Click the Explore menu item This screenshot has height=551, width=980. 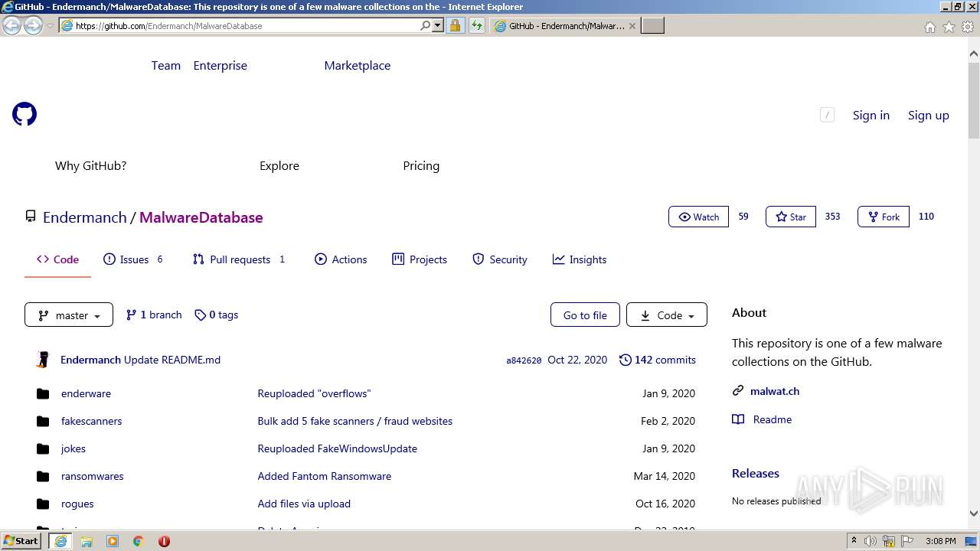(x=279, y=165)
